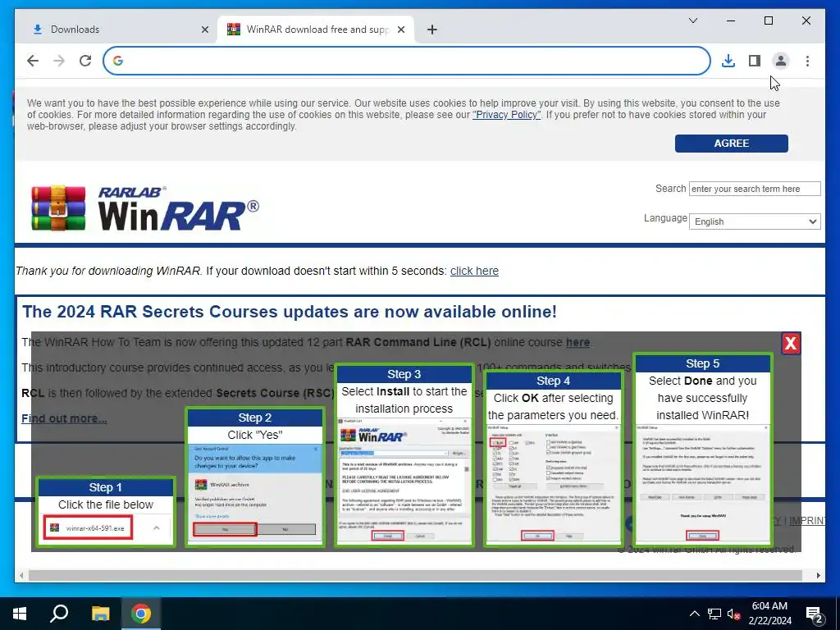
Task: Open Chrome three-dot menu
Action: [x=807, y=61]
